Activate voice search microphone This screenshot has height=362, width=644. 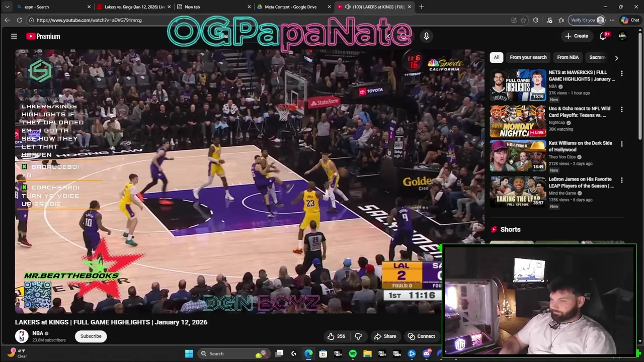(426, 36)
